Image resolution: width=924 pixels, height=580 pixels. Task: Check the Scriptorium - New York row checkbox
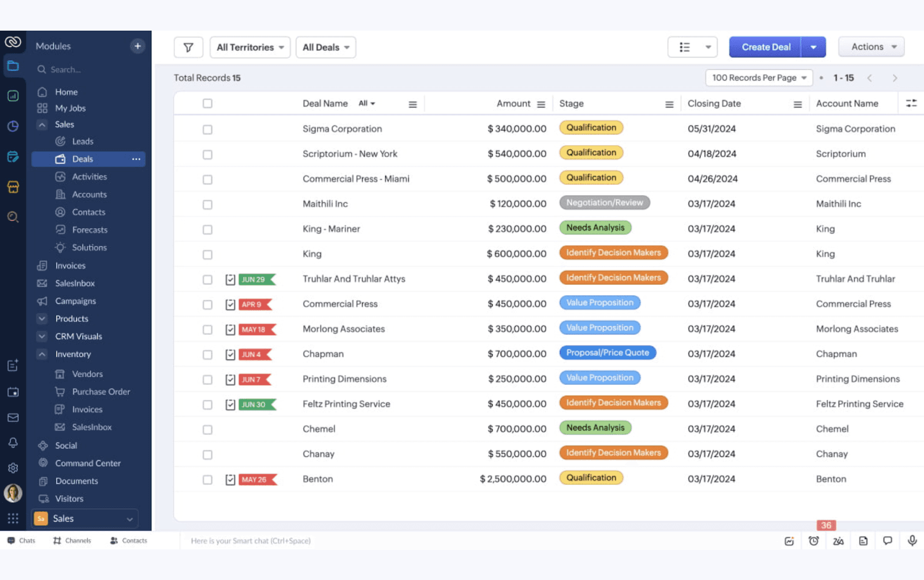207,155
